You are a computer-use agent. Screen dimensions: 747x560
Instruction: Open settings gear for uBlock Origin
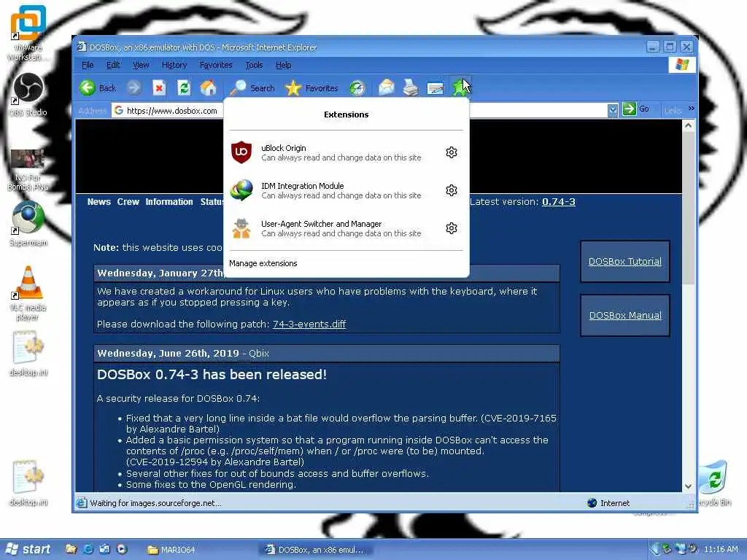(451, 152)
